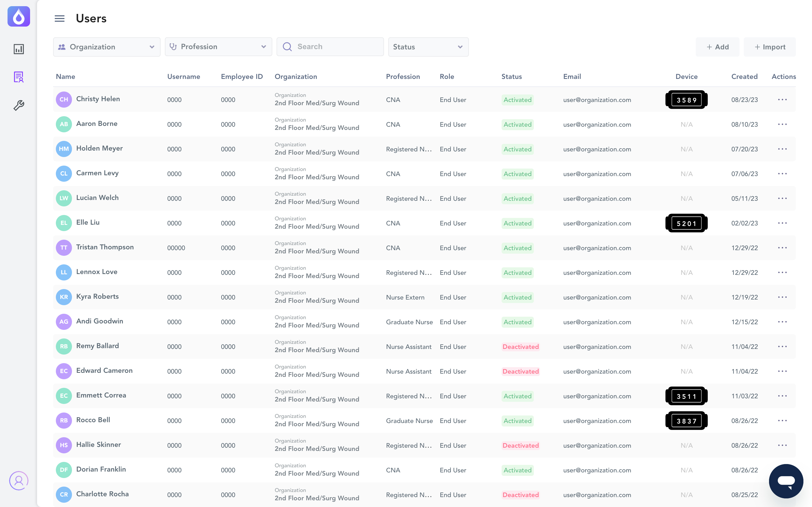Sort by the Created column header
812x507 pixels.
(x=744, y=76)
